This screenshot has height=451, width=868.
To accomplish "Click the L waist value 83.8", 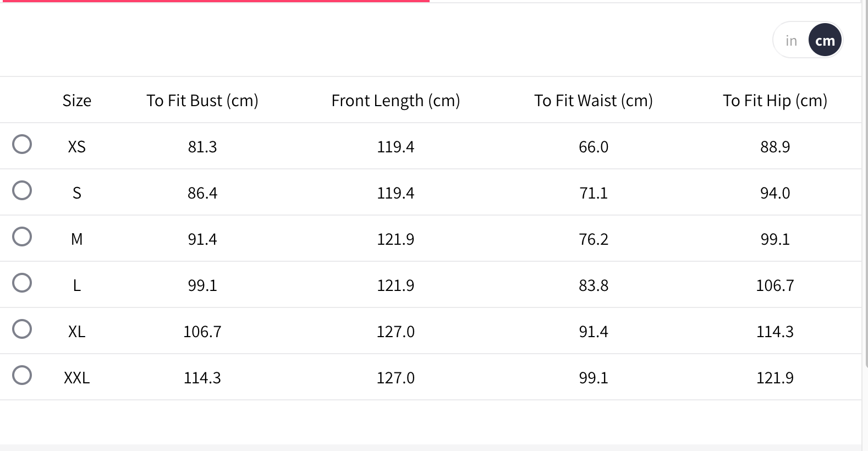I will coord(593,285).
